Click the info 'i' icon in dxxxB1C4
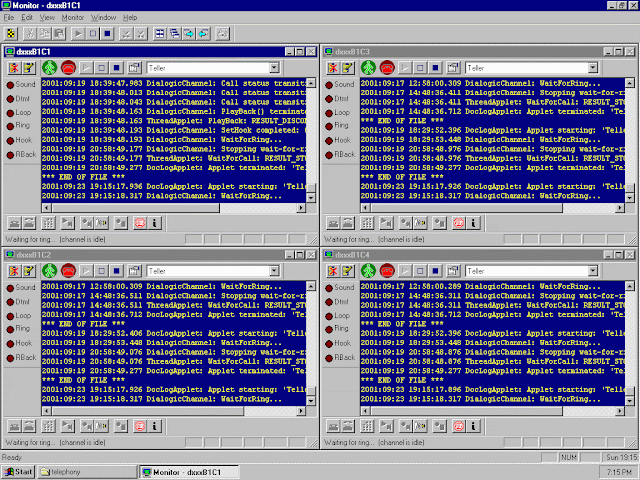This screenshot has width=640, height=480. [473, 426]
